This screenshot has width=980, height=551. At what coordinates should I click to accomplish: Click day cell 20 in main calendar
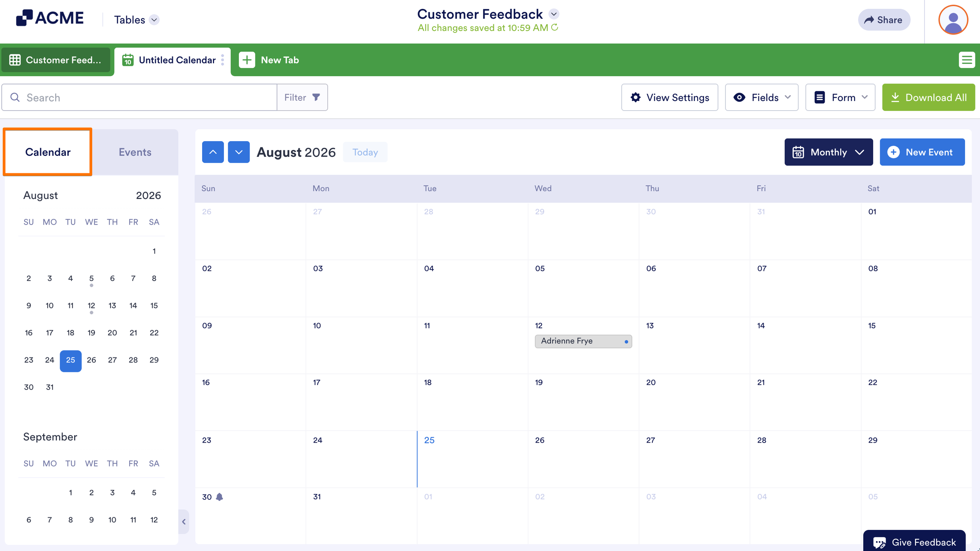pyautogui.click(x=694, y=402)
